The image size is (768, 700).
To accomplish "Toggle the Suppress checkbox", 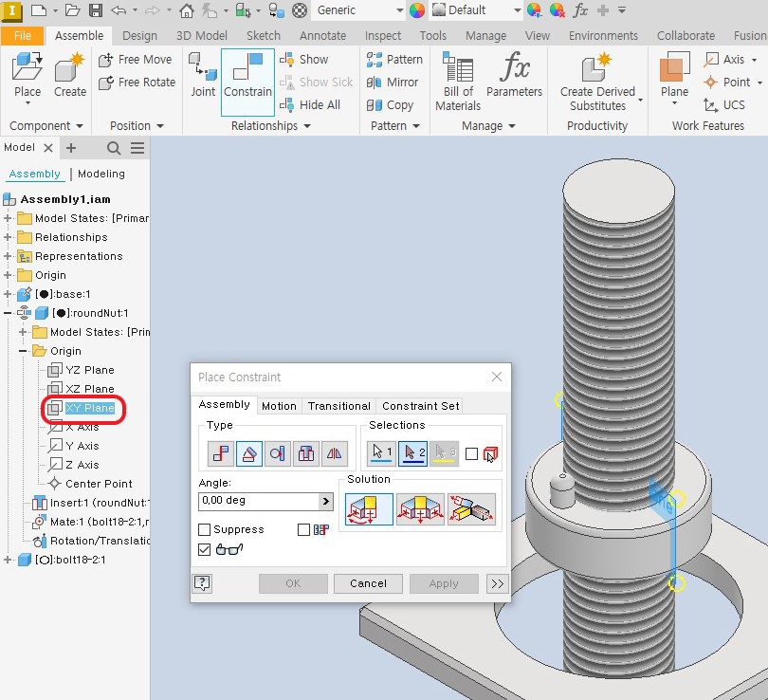I will coord(204,529).
